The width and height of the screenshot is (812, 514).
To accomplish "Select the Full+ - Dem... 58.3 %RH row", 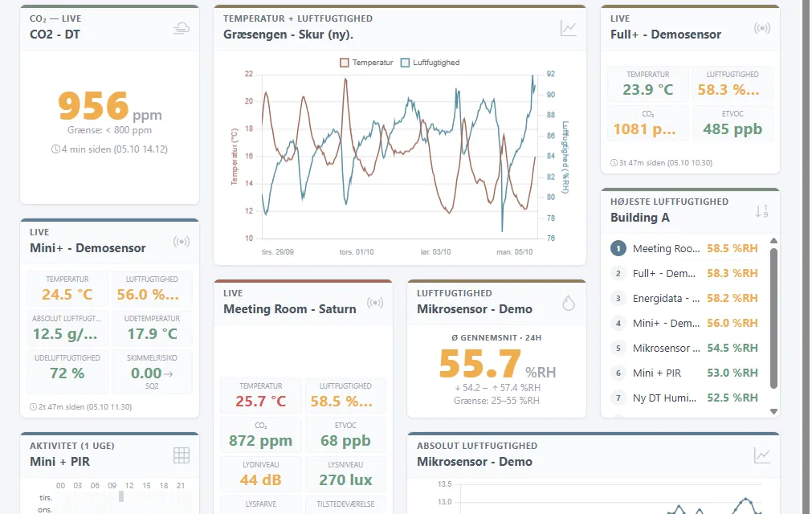I will coord(684,273).
